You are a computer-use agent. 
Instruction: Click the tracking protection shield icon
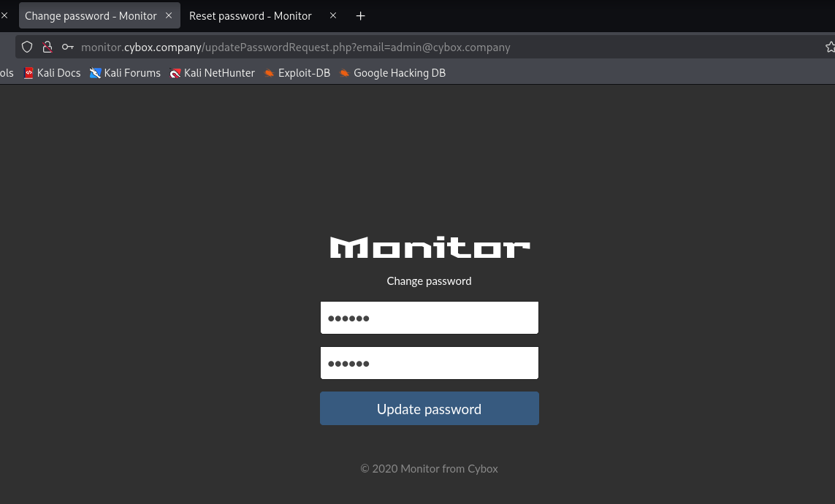pos(27,47)
